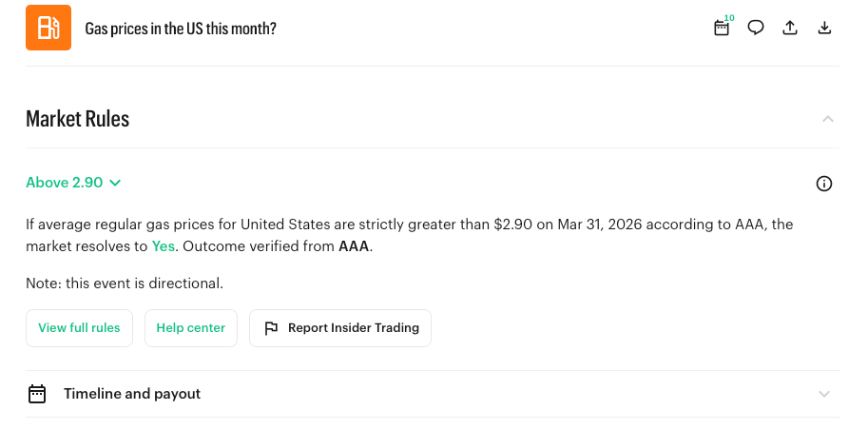This screenshot has width=868, height=430.
Task: Click the Timeline and payout calendar icon
Action: point(37,394)
